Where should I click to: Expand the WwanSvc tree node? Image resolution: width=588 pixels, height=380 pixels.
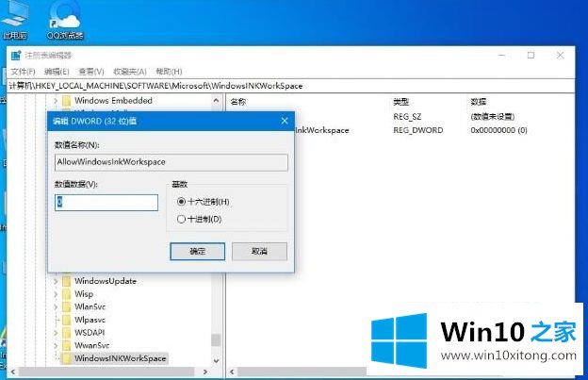click(x=56, y=345)
